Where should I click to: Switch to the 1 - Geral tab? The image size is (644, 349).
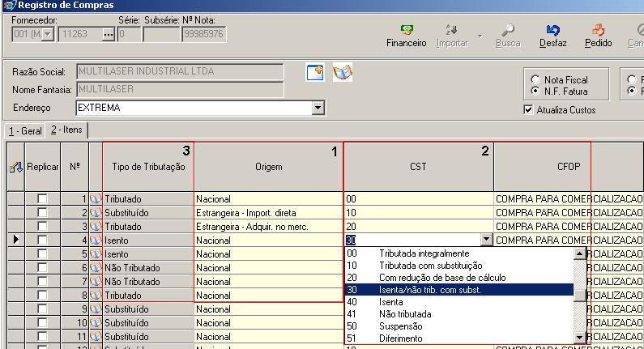(24, 130)
